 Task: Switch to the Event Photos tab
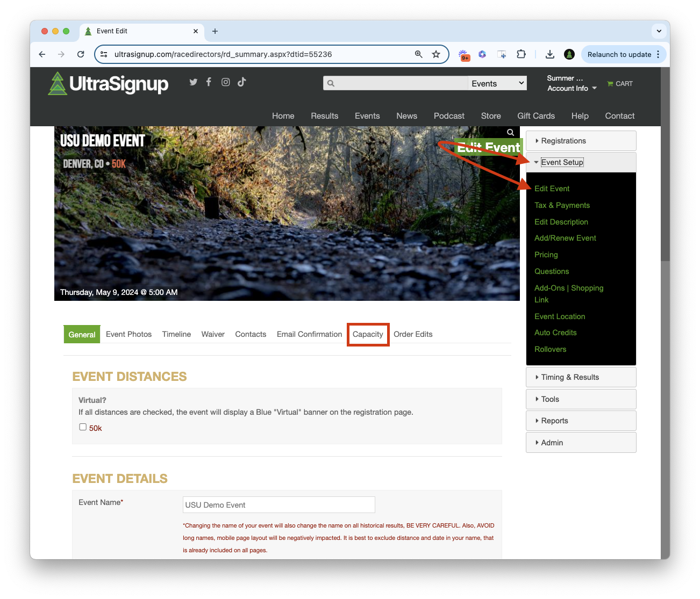(129, 334)
